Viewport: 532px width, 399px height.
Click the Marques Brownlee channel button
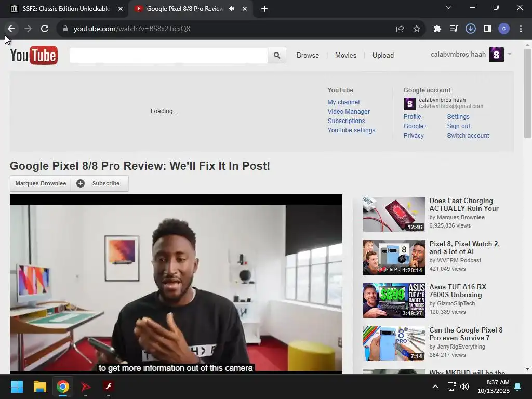[x=41, y=183]
